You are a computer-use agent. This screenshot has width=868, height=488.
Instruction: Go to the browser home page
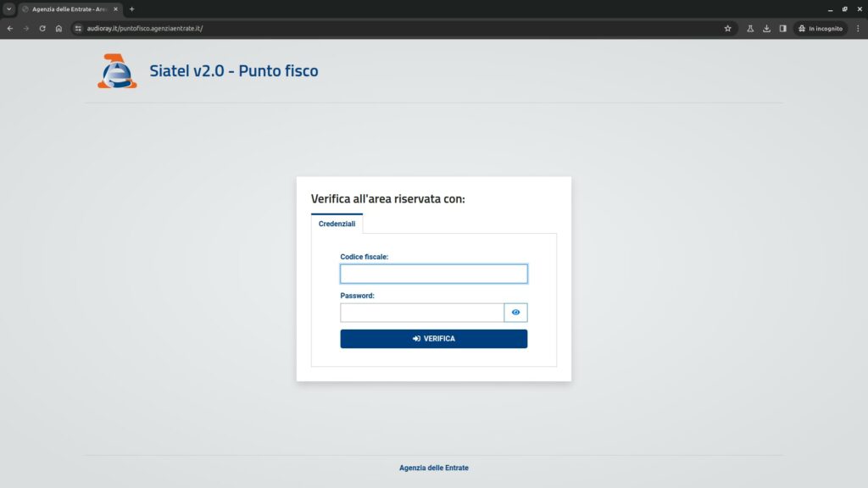point(58,28)
